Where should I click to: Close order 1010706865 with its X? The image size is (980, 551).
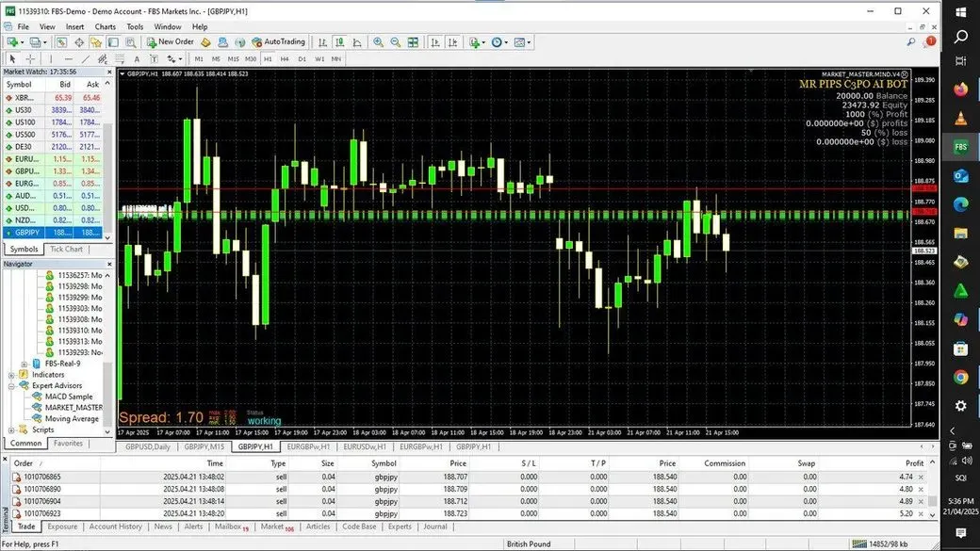921,478
